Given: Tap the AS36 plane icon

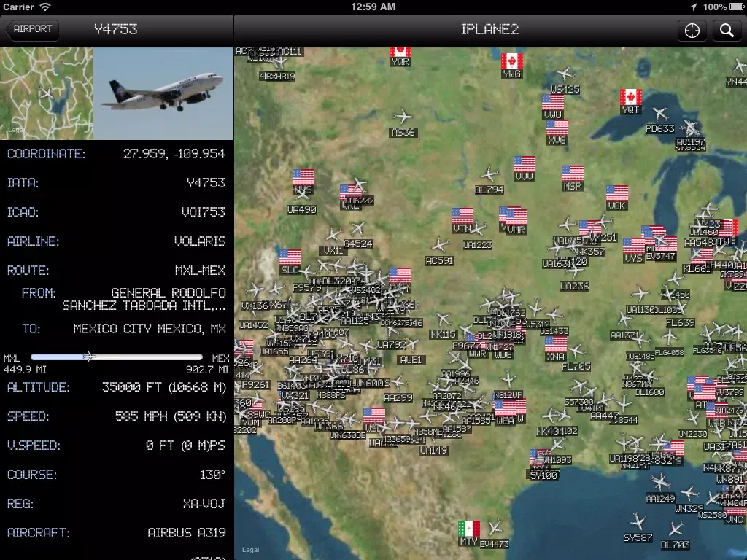Looking at the screenshot, I should pyautogui.click(x=403, y=116).
